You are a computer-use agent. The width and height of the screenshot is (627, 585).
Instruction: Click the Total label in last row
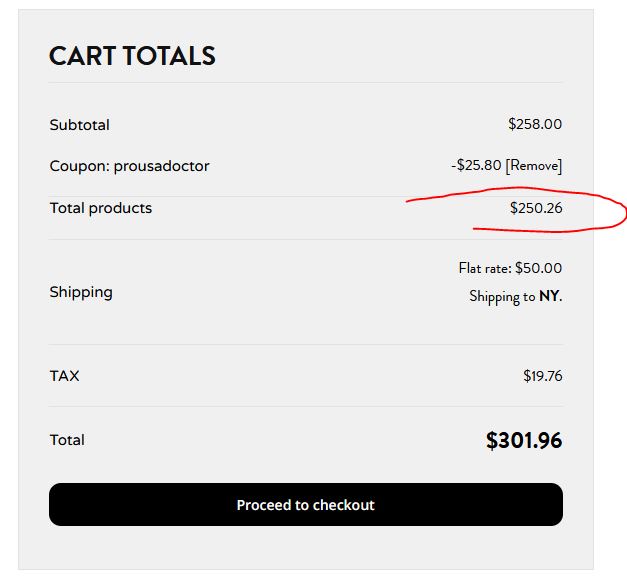67,440
